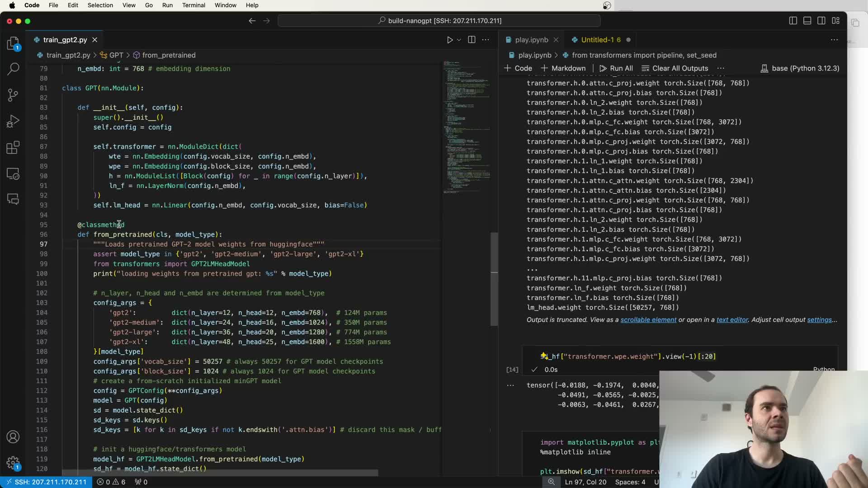
Task: Click the horizontal scrollbar in code editor
Action: click(x=220, y=473)
